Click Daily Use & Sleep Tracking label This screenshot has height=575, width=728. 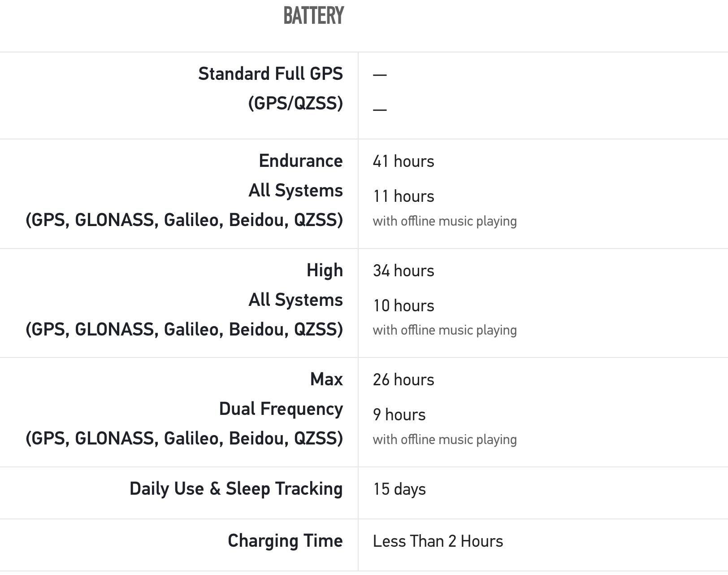(236, 488)
